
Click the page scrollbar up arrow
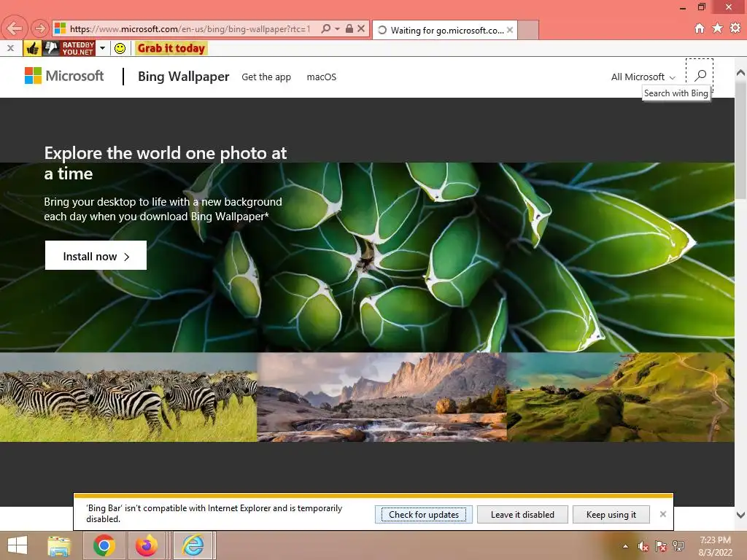(x=740, y=73)
